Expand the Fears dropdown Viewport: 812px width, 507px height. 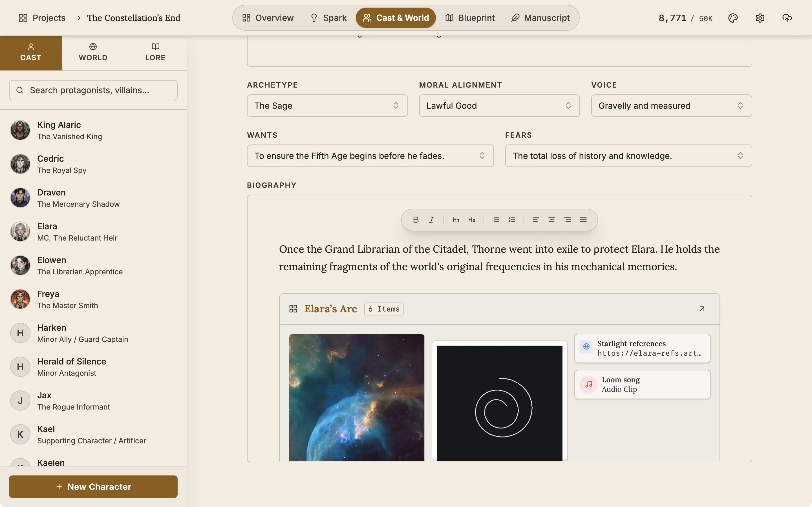point(628,155)
